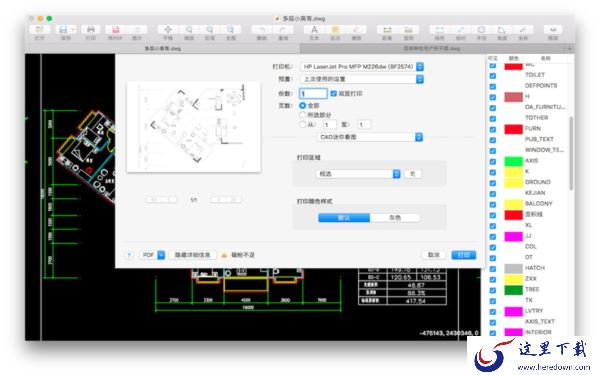Open a file with the 打开 toolbar icon

click(39, 29)
